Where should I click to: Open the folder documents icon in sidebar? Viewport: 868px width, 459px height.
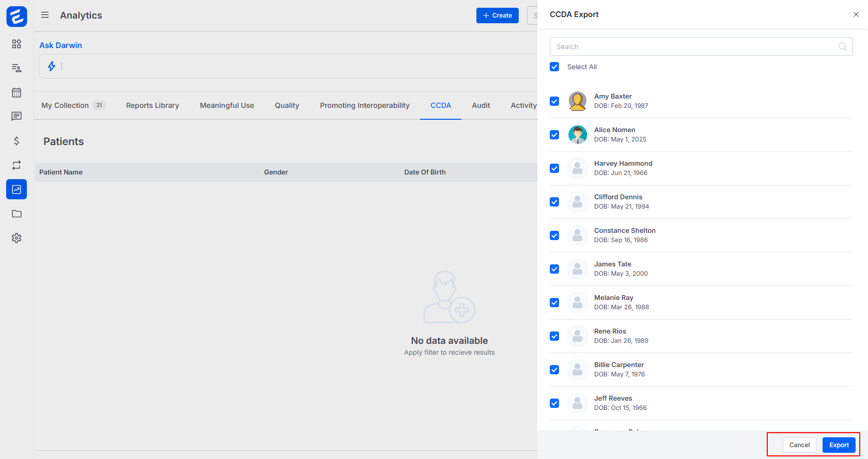17,214
